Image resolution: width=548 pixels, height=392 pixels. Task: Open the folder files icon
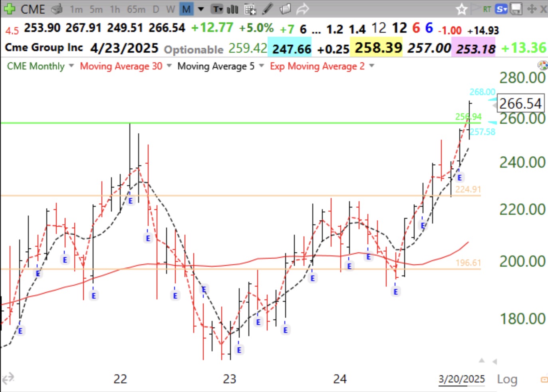285,9
